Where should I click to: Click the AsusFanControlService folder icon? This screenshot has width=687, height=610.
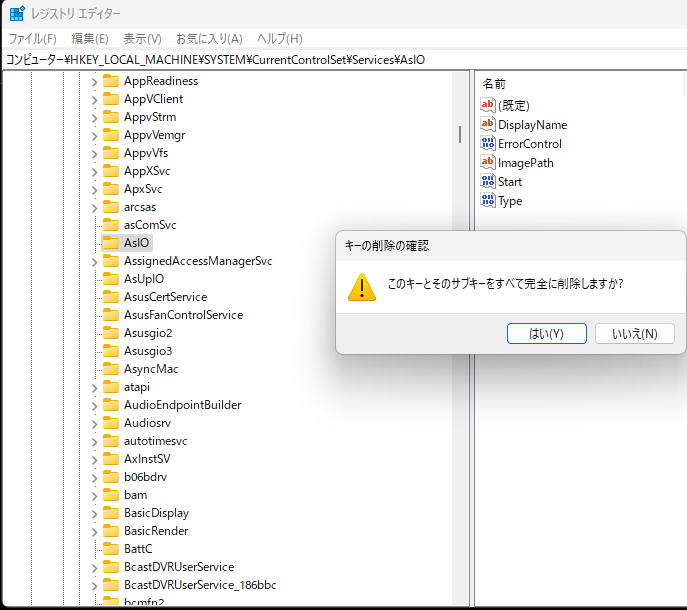point(111,314)
